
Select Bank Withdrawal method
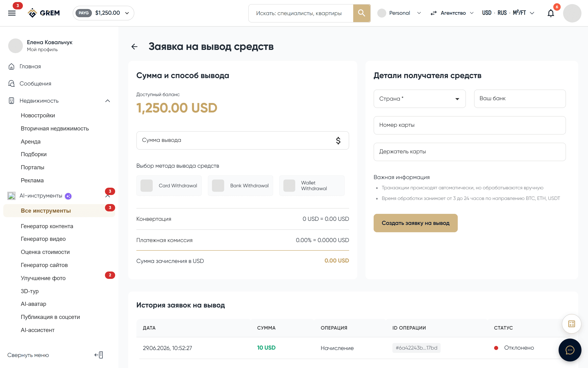[241, 185]
